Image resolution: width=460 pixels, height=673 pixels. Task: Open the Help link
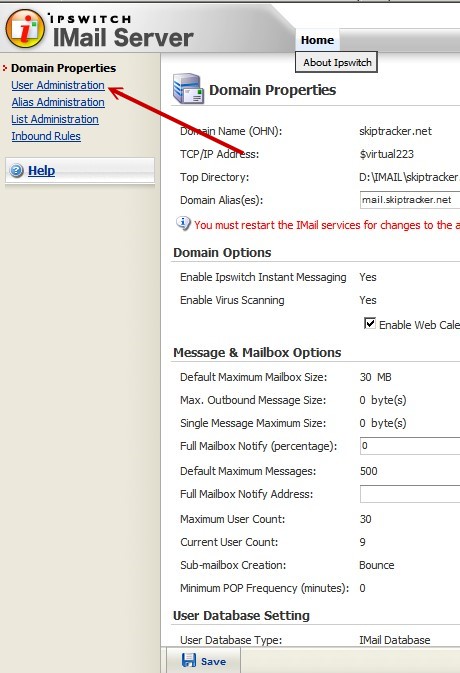pyautogui.click(x=41, y=170)
